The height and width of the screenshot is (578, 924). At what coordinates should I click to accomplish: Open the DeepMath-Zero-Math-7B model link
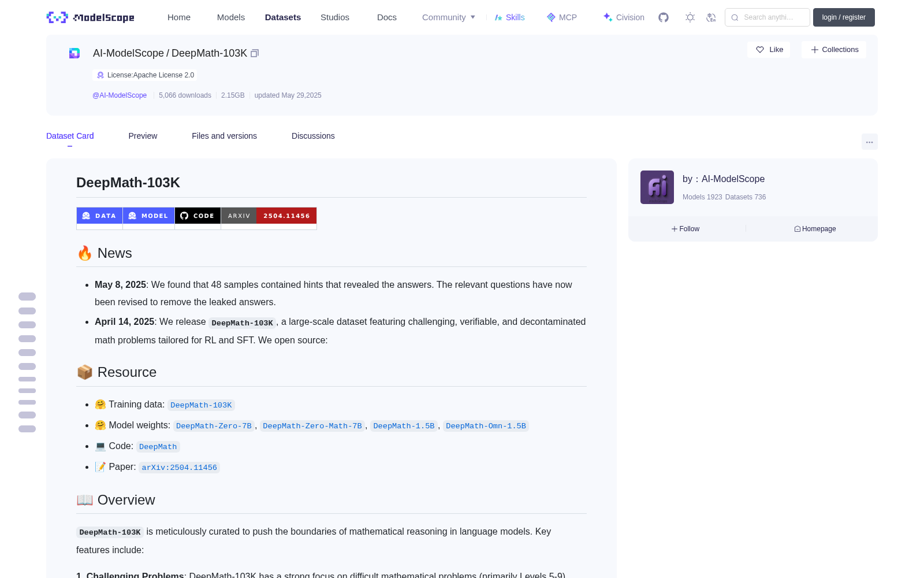click(x=312, y=426)
